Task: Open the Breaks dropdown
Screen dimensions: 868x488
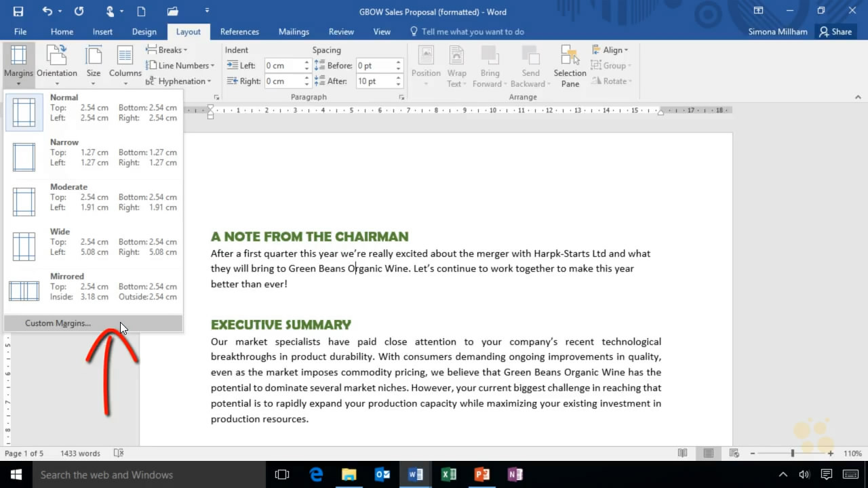Action: tap(167, 49)
